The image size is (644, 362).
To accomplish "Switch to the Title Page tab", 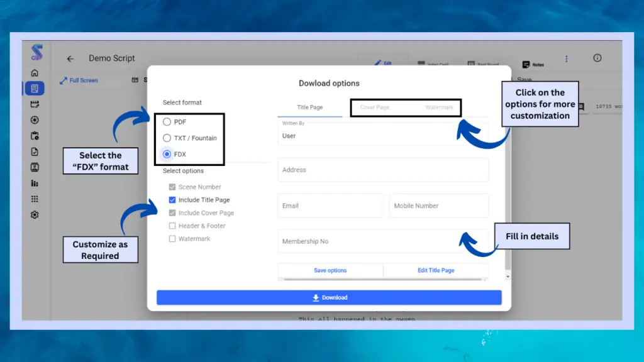I will pos(309,107).
